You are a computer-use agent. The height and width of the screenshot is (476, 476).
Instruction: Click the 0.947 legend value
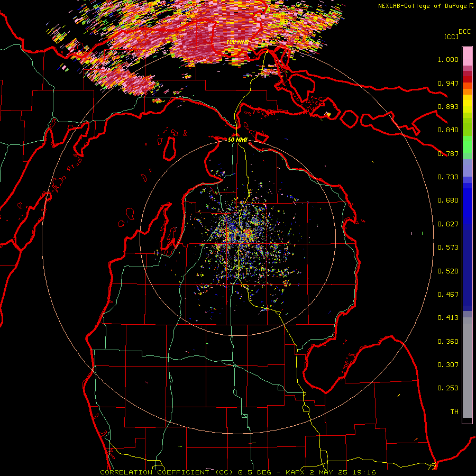[x=448, y=83]
